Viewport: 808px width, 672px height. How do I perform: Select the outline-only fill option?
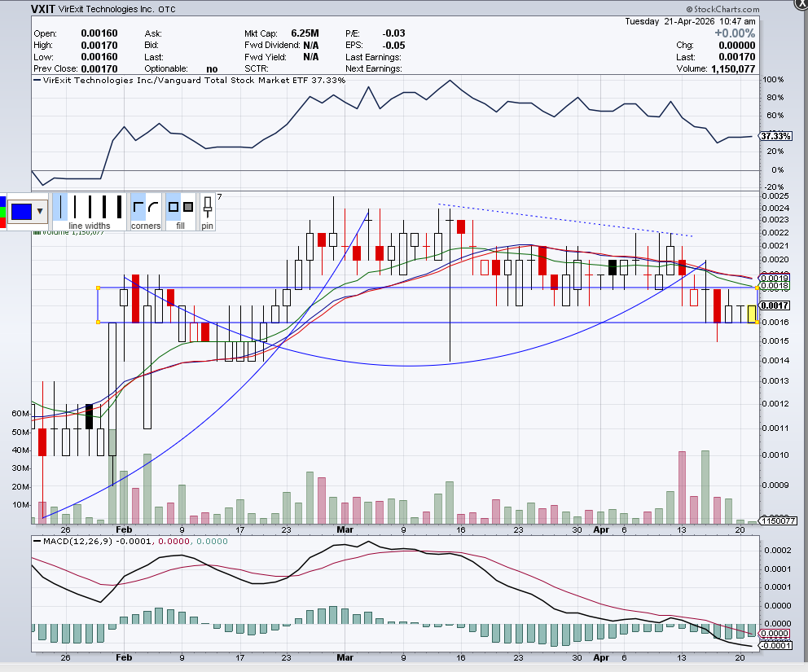173,207
